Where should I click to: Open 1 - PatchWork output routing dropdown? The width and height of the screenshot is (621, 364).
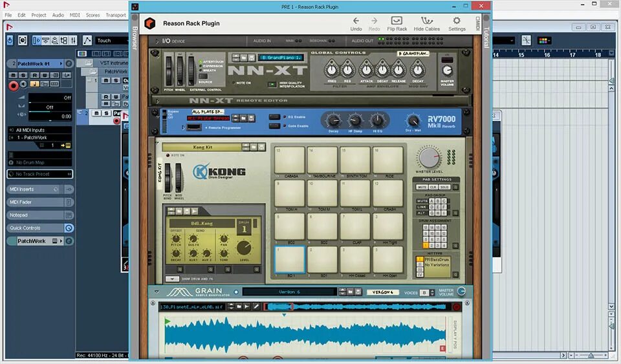click(x=39, y=137)
